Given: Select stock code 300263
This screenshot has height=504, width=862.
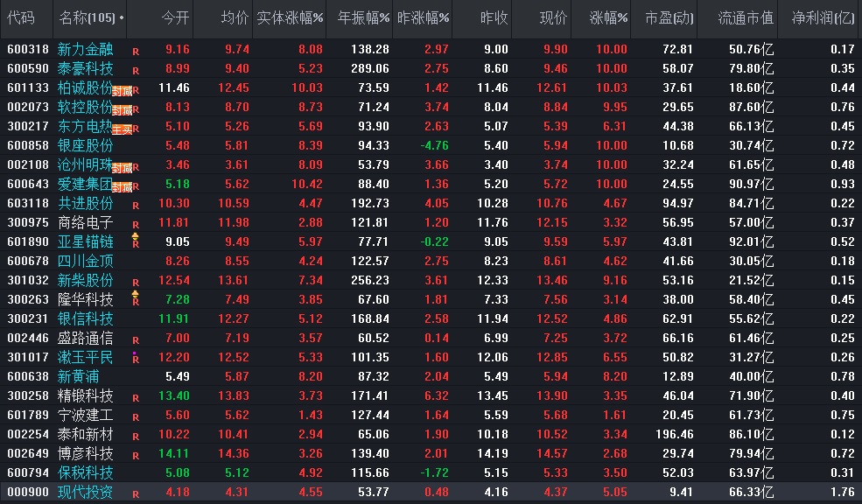Looking at the screenshot, I should coord(28,299).
